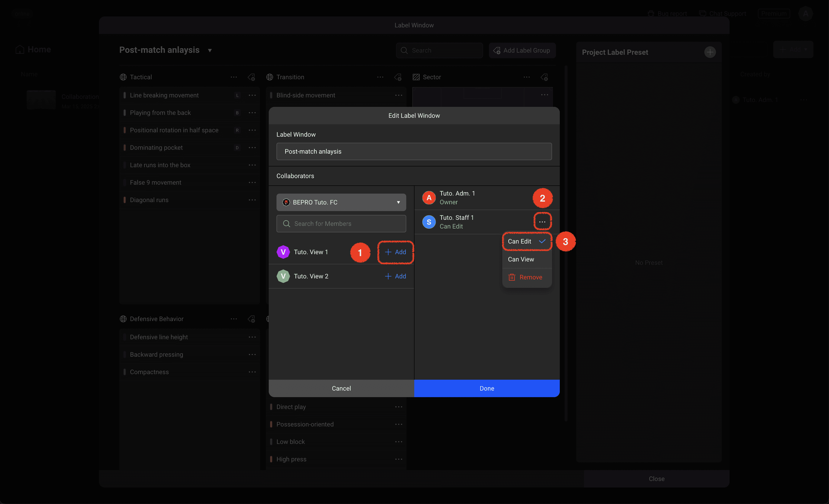Viewport: 829px width, 504px height.
Task: Open more options for Transition label group
Action: [380, 77]
